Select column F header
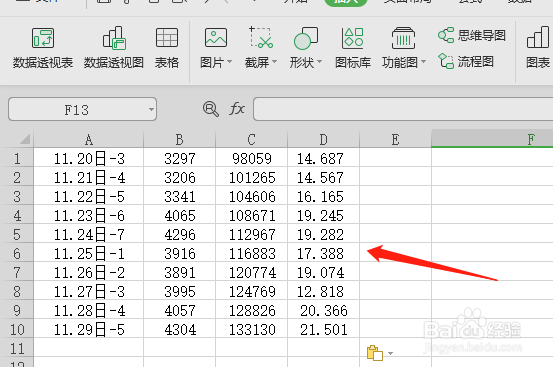The height and width of the screenshot is (367, 553). click(x=492, y=139)
